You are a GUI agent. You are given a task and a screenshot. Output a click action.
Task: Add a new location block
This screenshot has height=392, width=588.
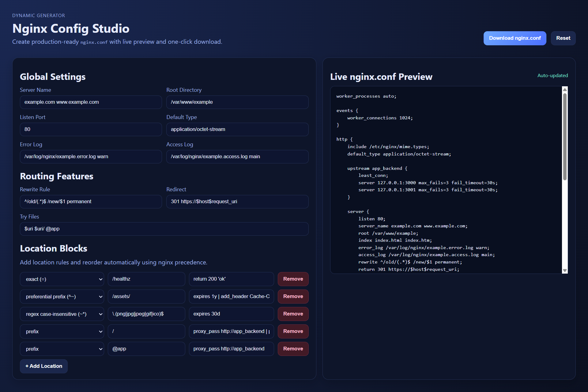tap(44, 366)
